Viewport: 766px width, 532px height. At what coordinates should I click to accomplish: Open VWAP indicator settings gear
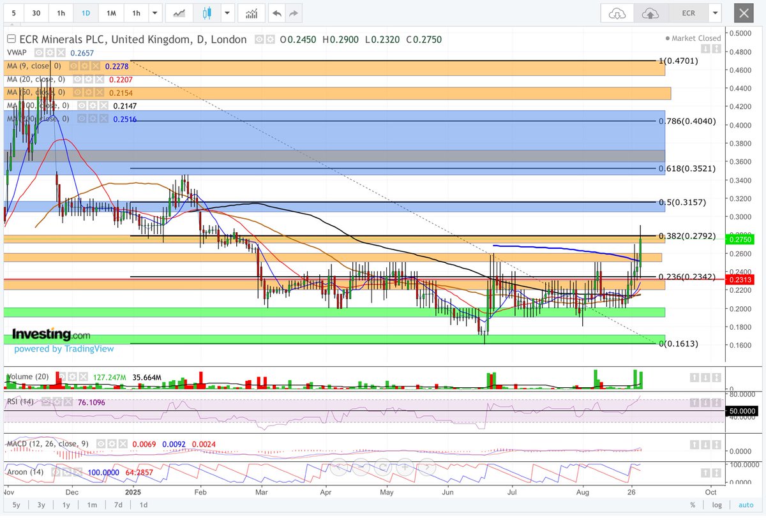click(x=50, y=52)
